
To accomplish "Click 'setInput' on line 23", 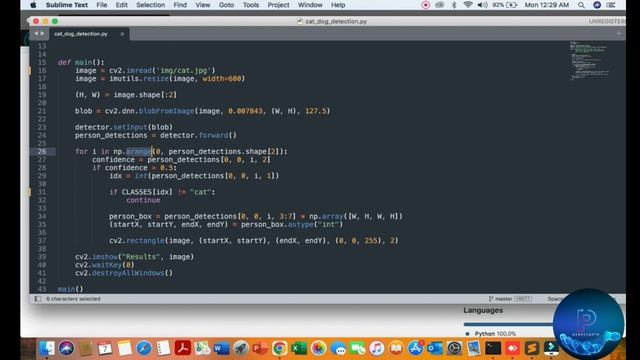I will click(130, 127).
